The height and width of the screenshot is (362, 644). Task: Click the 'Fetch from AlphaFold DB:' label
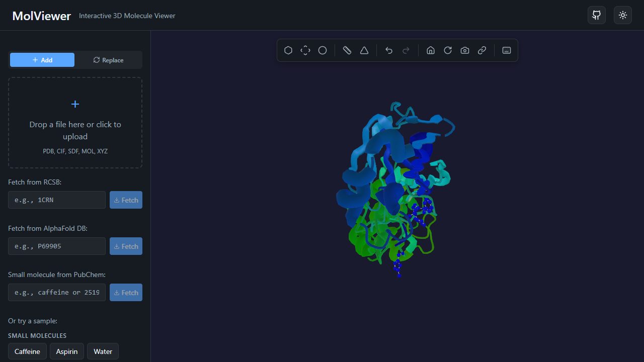(48, 228)
